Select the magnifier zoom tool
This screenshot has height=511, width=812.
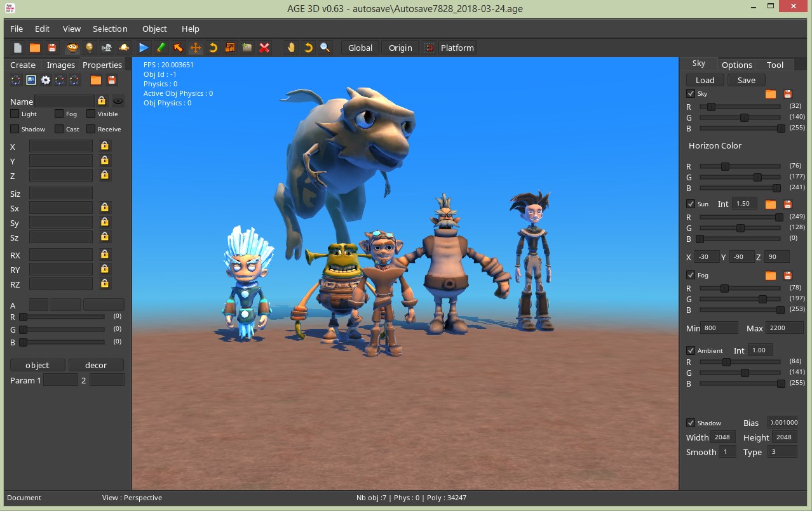pos(325,48)
